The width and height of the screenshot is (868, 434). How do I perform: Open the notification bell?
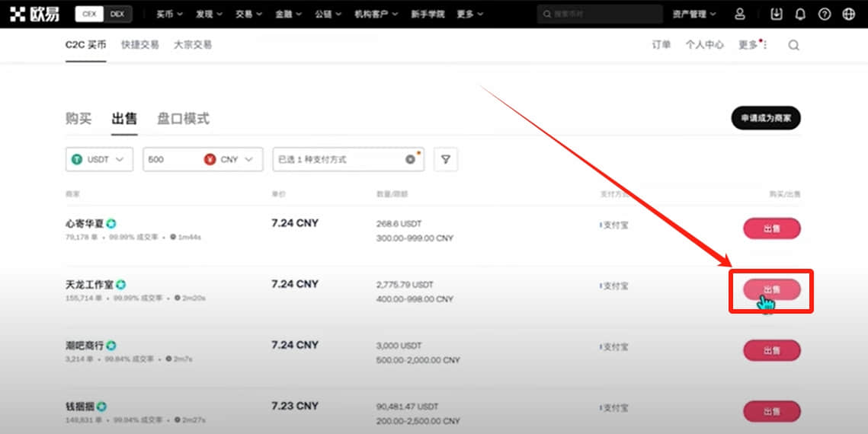point(800,14)
